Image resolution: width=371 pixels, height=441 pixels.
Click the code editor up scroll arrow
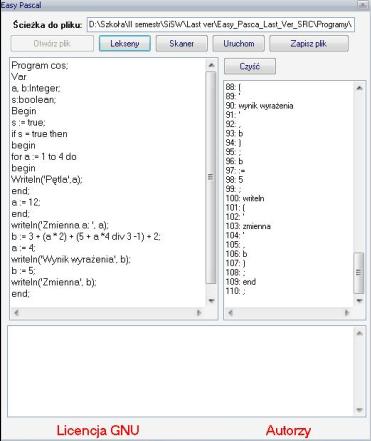click(211, 65)
